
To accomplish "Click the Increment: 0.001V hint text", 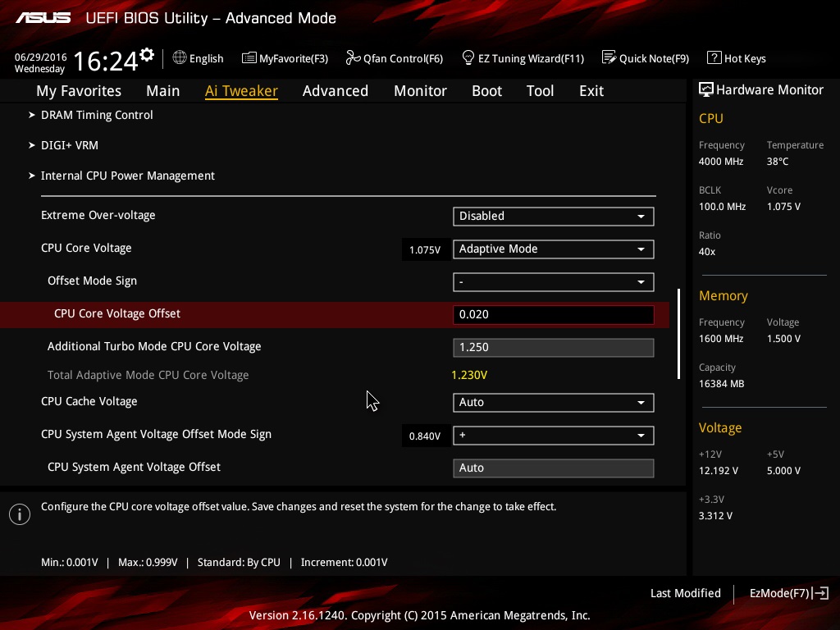I will coord(344,563).
